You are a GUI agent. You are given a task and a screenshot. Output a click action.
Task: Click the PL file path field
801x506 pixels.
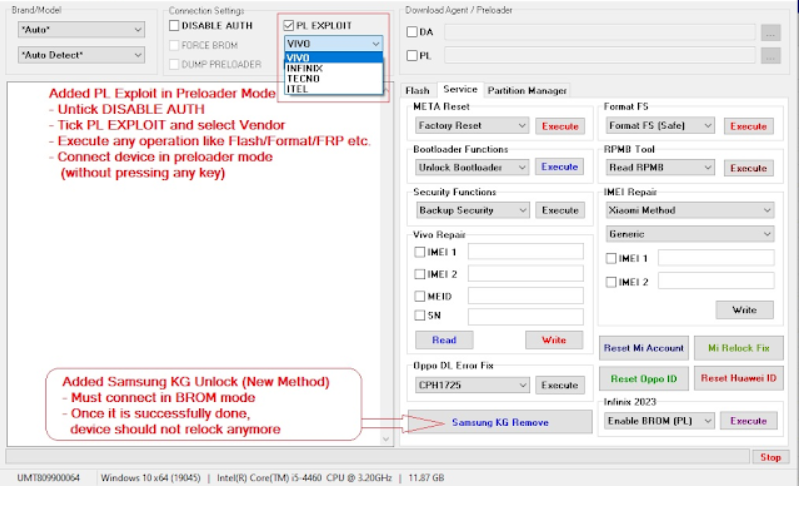[x=600, y=55]
